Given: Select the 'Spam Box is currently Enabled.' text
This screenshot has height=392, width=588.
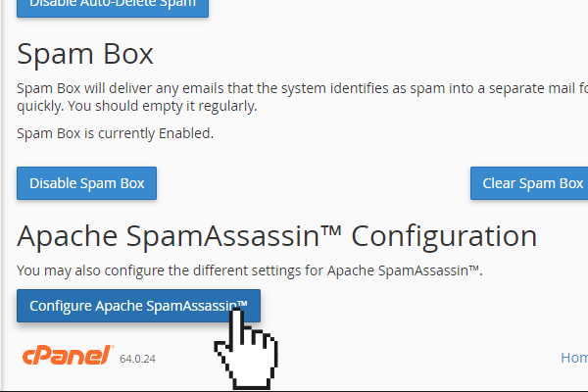Looking at the screenshot, I should tap(115, 133).
